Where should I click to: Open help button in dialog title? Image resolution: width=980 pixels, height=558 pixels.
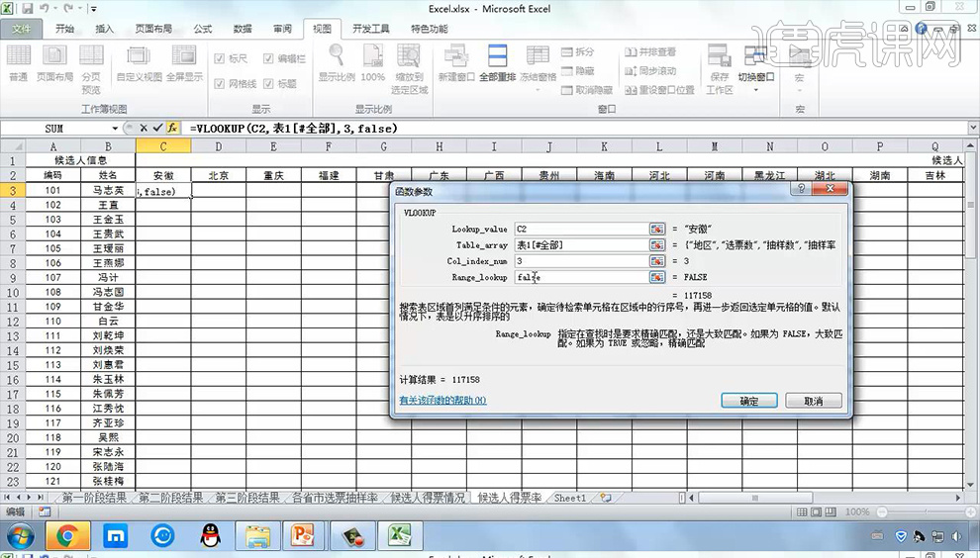pos(801,188)
